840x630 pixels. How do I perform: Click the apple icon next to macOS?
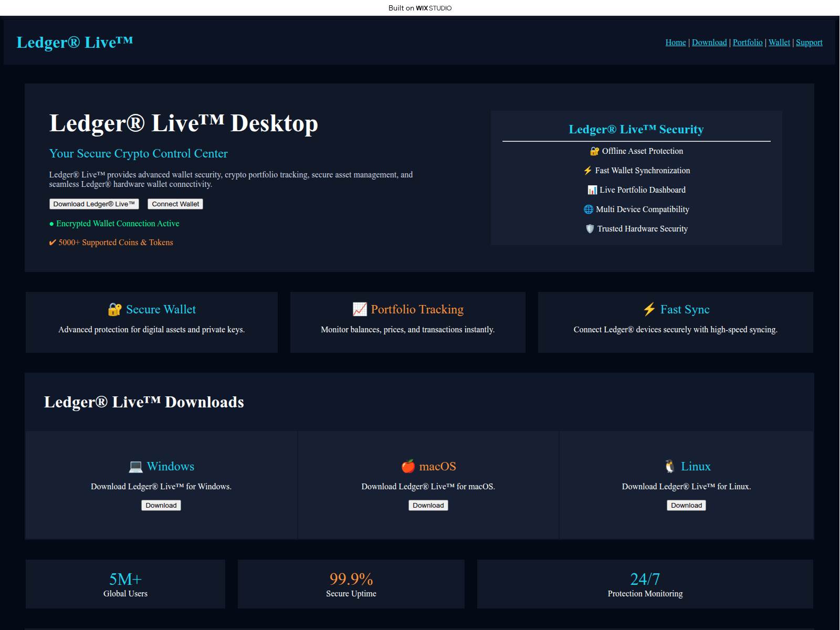point(408,466)
